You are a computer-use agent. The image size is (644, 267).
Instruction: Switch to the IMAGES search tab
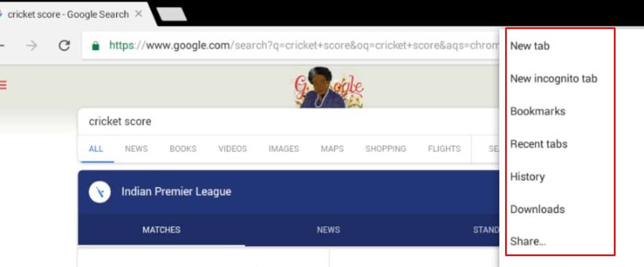pyautogui.click(x=284, y=149)
